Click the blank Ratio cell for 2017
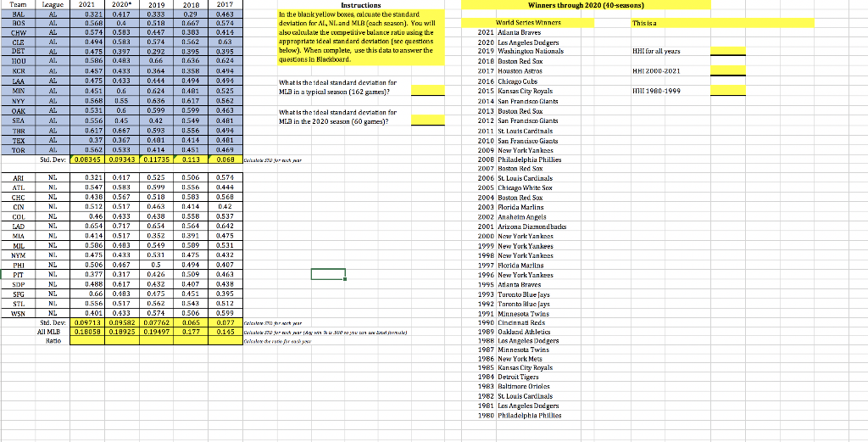 pos(224,341)
